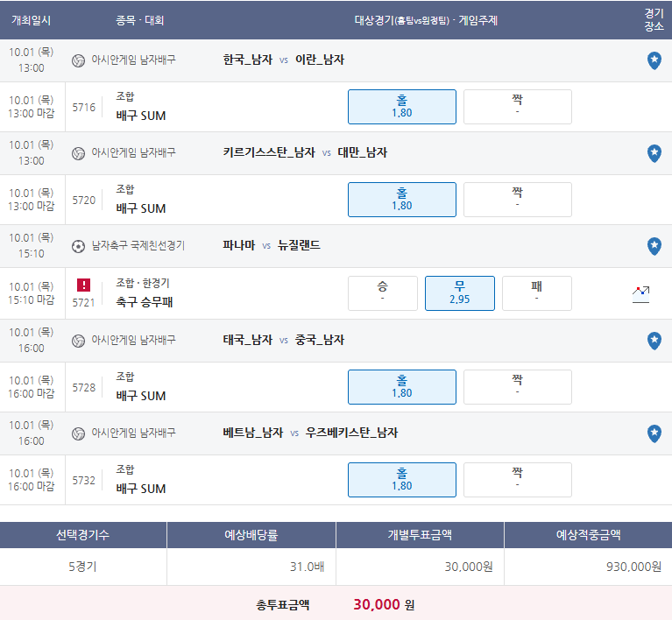Toggle 홀 1.80 for game 5732
672x620 pixels.
(402, 480)
